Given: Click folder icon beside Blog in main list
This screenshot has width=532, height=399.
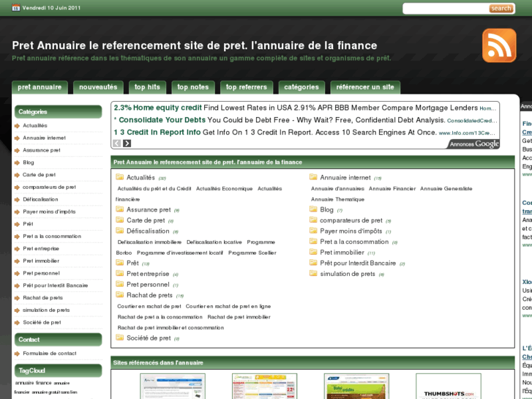Looking at the screenshot, I should 313,209.
